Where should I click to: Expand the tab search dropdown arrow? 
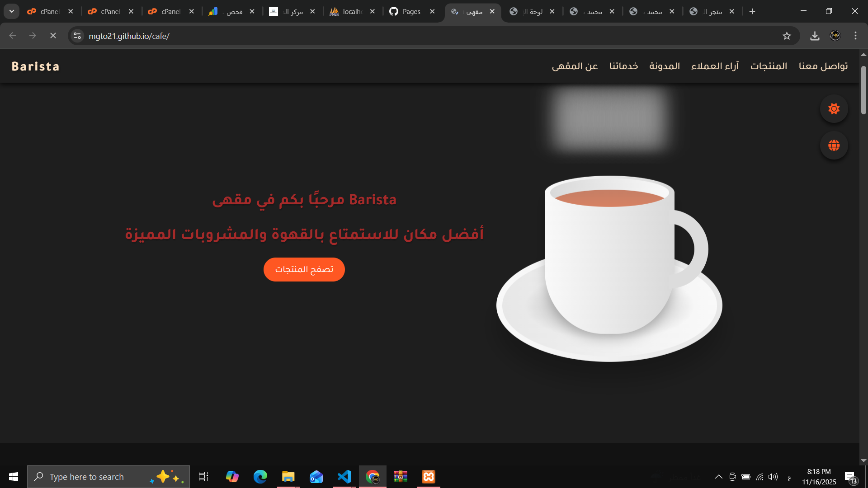coord(12,11)
